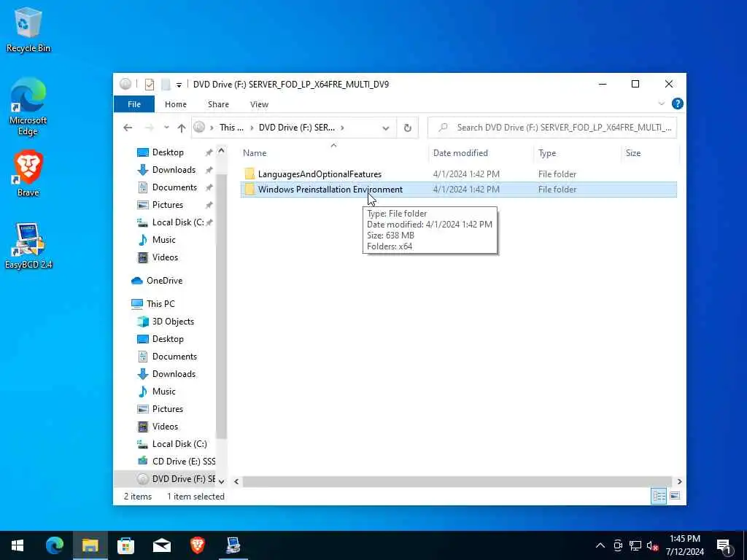Open the address bar history dropdown
This screenshot has height=560, width=747.
pyautogui.click(x=385, y=128)
